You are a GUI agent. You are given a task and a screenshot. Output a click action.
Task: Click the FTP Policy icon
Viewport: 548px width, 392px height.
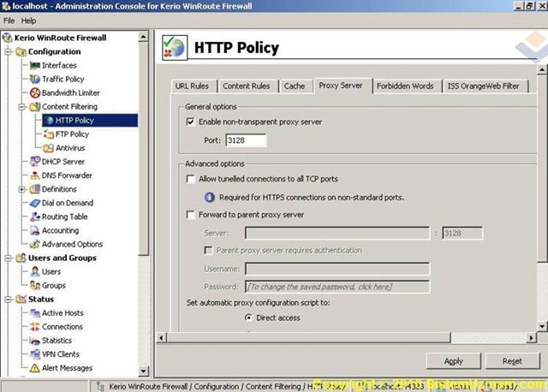48,134
